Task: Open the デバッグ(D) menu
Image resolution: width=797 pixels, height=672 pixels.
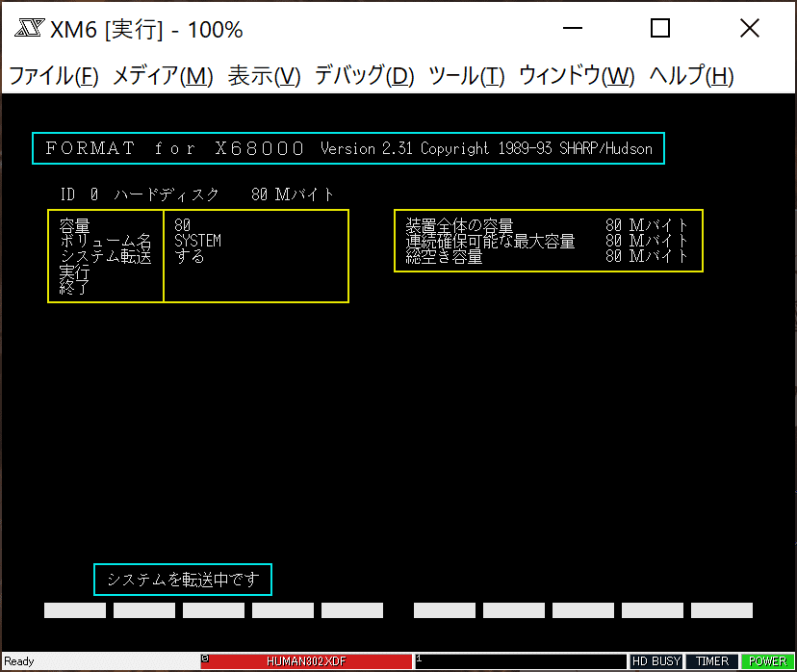Action: point(365,76)
